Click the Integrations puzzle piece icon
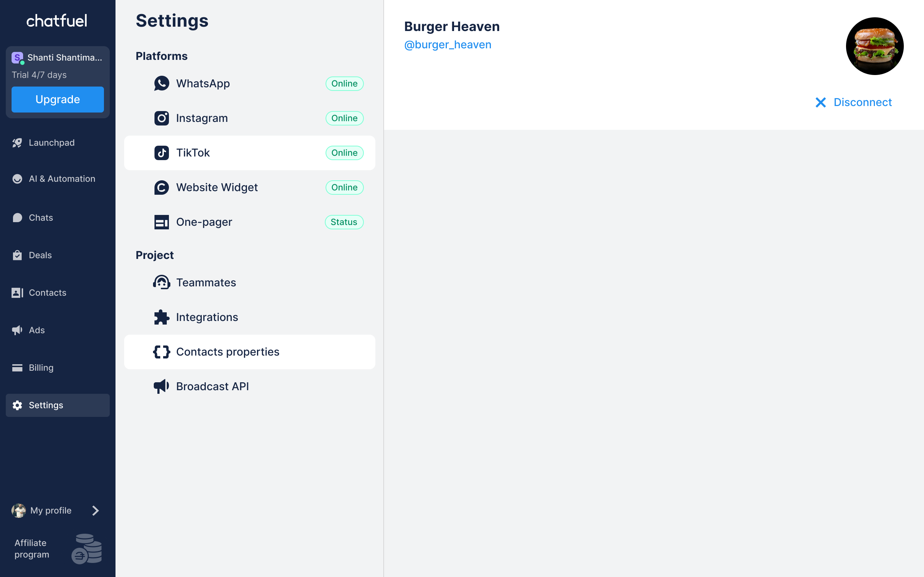 click(x=161, y=317)
